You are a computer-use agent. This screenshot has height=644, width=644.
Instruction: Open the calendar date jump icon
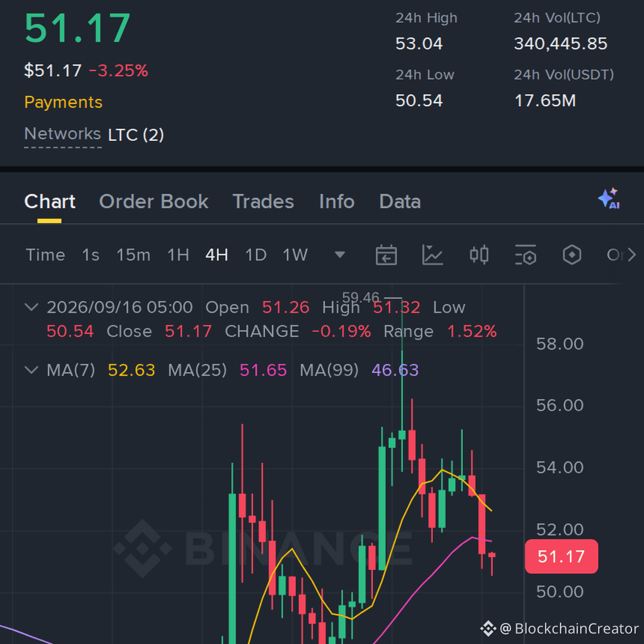pyautogui.click(x=386, y=255)
